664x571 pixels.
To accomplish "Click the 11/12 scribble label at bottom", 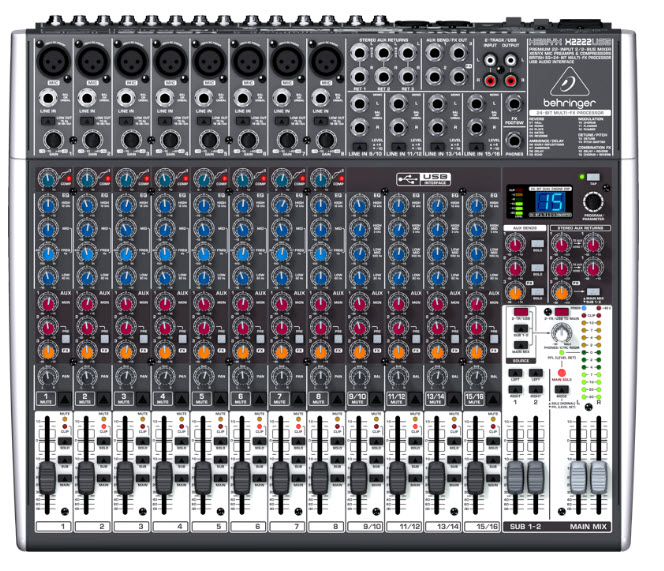I will [x=404, y=527].
